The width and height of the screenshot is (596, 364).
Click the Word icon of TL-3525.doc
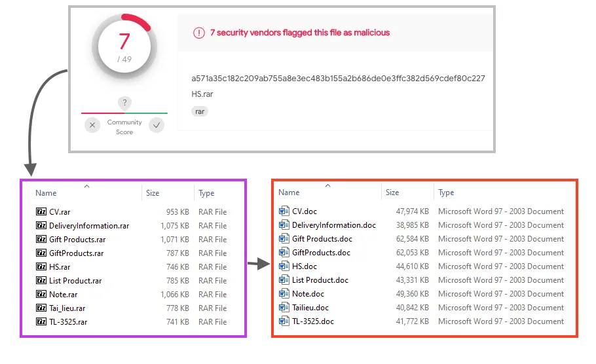tap(284, 321)
